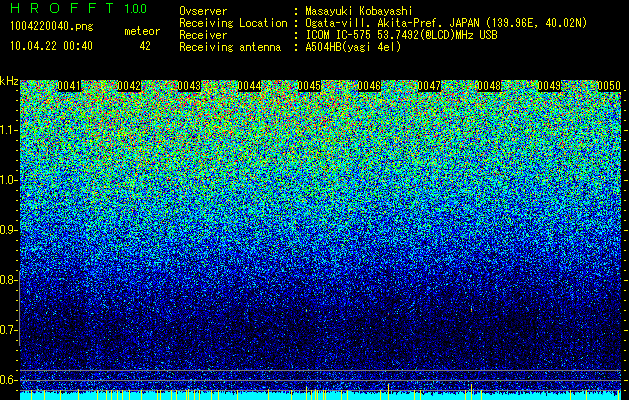Click the 0.9 frequency axis label
Screen dimensions: 629x400
click(9, 230)
